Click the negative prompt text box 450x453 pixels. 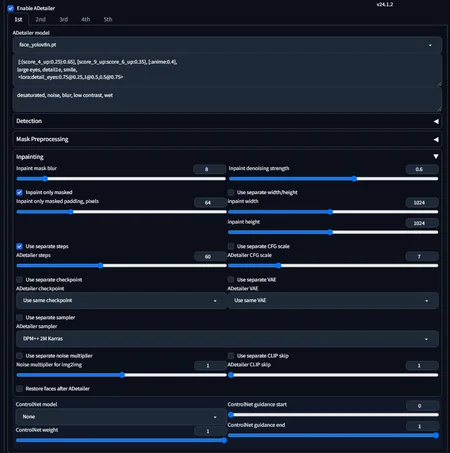pyautogui.click(x=227, y=100)
